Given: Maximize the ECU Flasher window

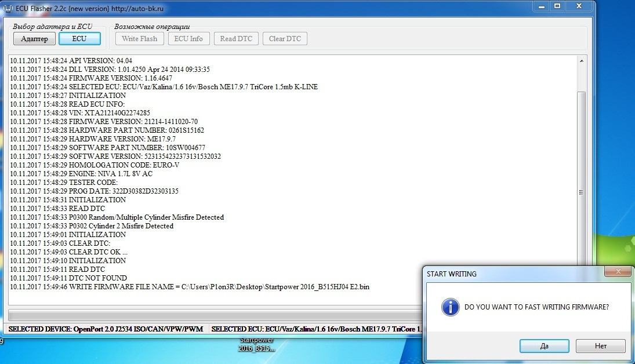Looking at the screenshot, I should [557, 6].
